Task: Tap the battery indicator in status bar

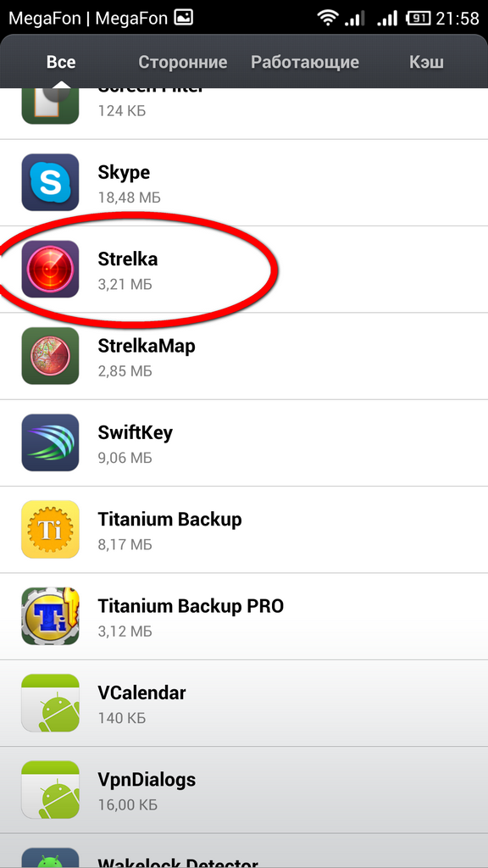Action: [419, 18]
